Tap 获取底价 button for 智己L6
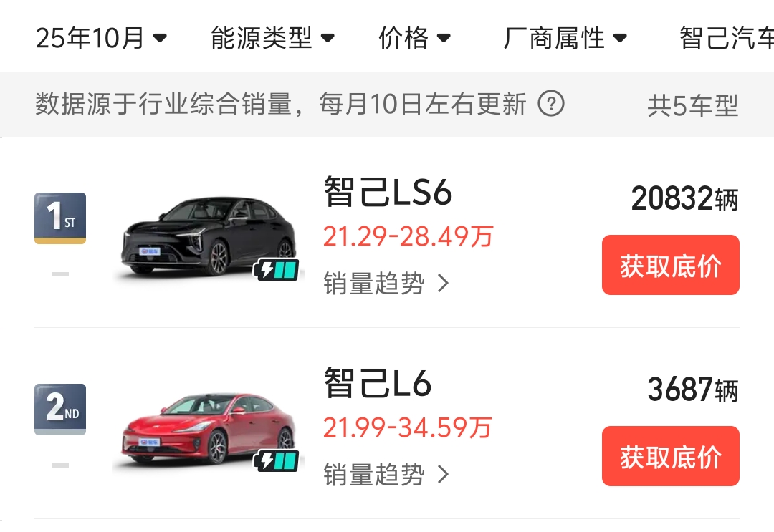774x532 pixels. tap(670, 456)
